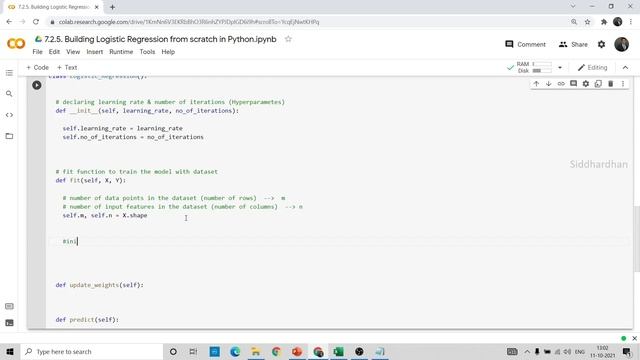This screenshot has height=360, width=640.
Task: Open Microsoft Edge from taskbar
Action: point(235,351)
